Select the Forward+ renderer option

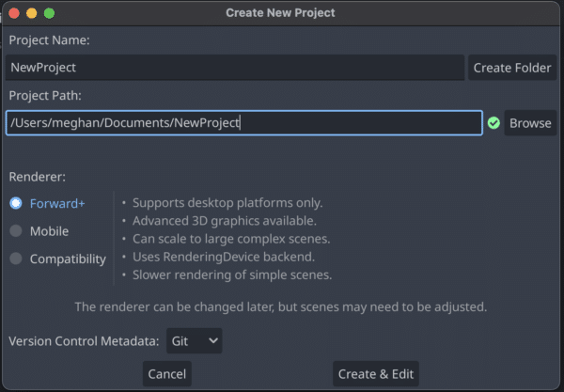[16, 203]
